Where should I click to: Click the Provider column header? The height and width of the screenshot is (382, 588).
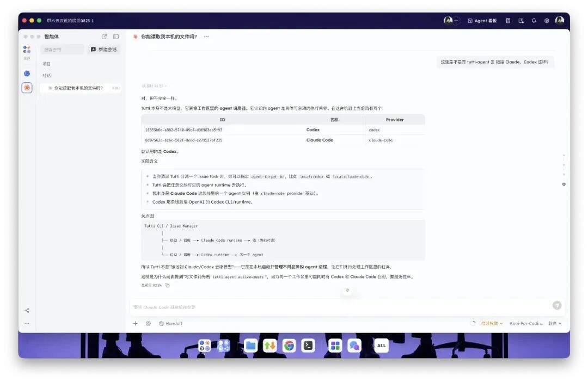tap(395, 120)
